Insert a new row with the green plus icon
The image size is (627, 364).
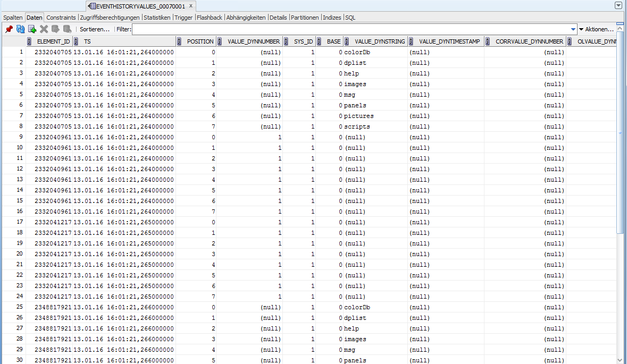[x=32, y=29]
